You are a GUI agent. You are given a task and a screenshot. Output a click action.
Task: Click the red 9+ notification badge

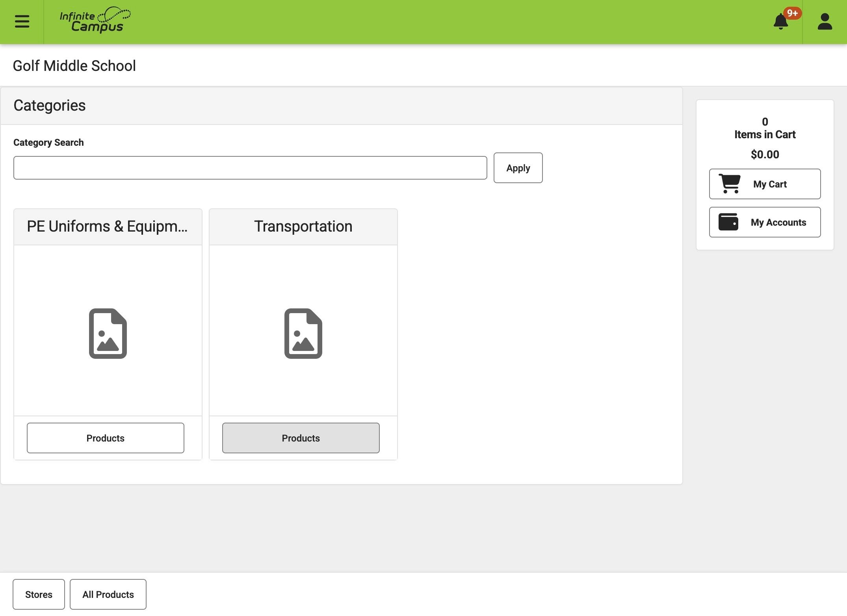pyautogui.click(x=792, y=13)
